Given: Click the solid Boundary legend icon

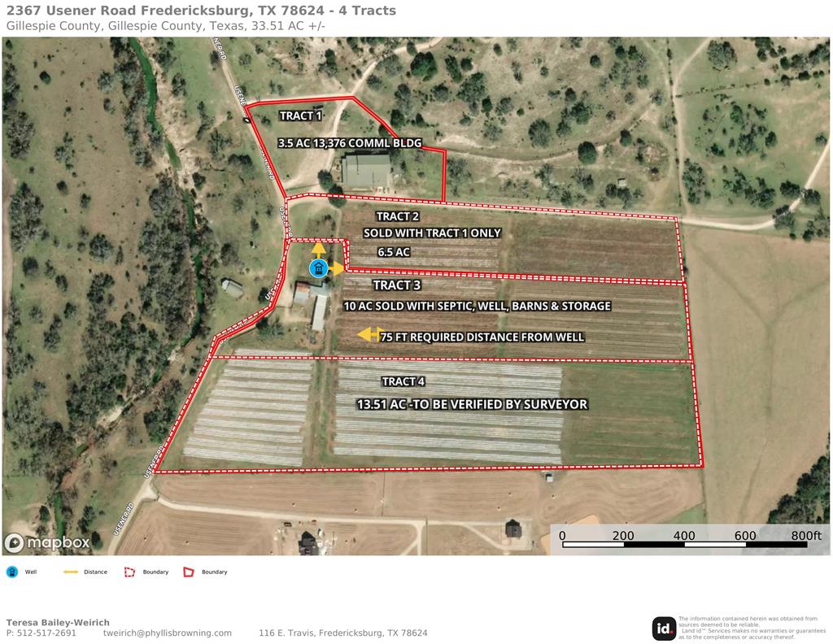Looking at the screenshot, I should 189,572.
